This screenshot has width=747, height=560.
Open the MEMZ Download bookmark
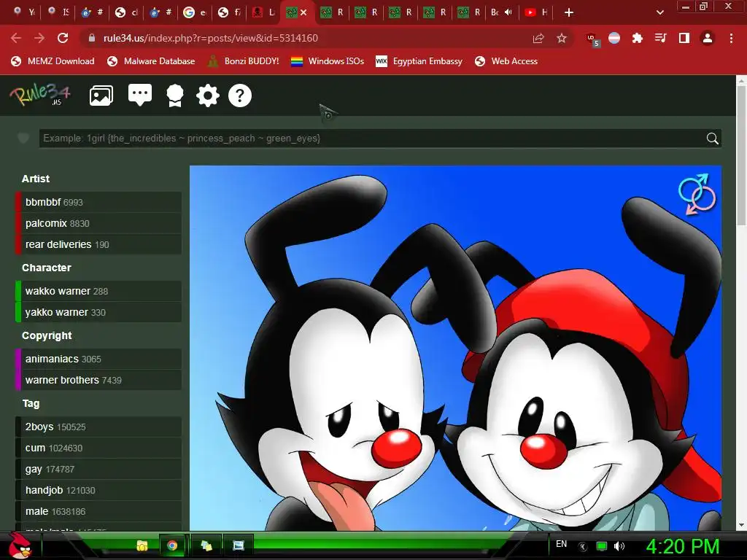53,61
